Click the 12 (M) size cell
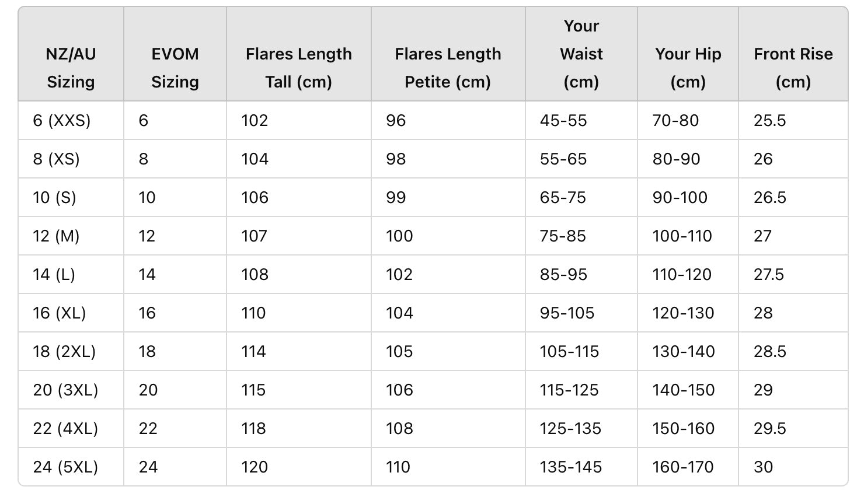The height and width of the screenshot is (504, 864). click(x=56, y=236)
